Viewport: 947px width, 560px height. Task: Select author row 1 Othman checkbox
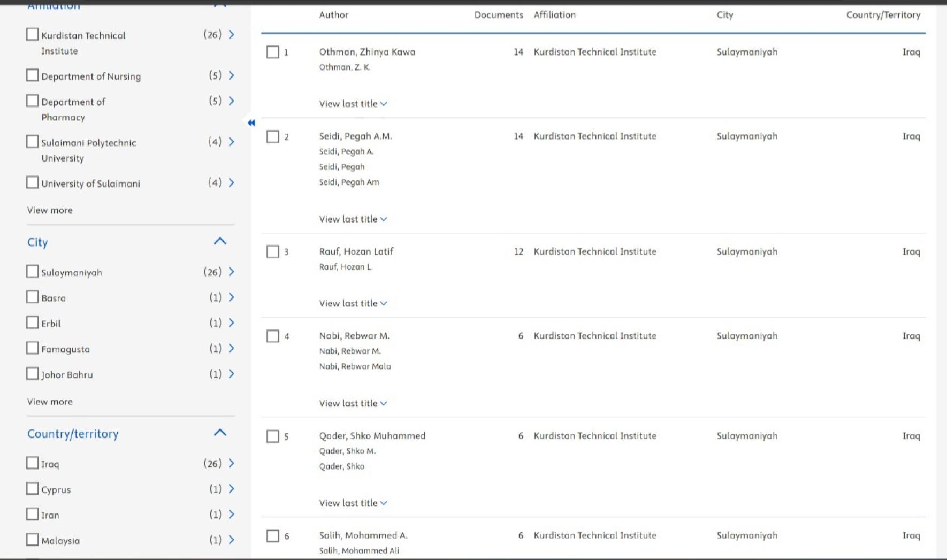tap(273, 52)
